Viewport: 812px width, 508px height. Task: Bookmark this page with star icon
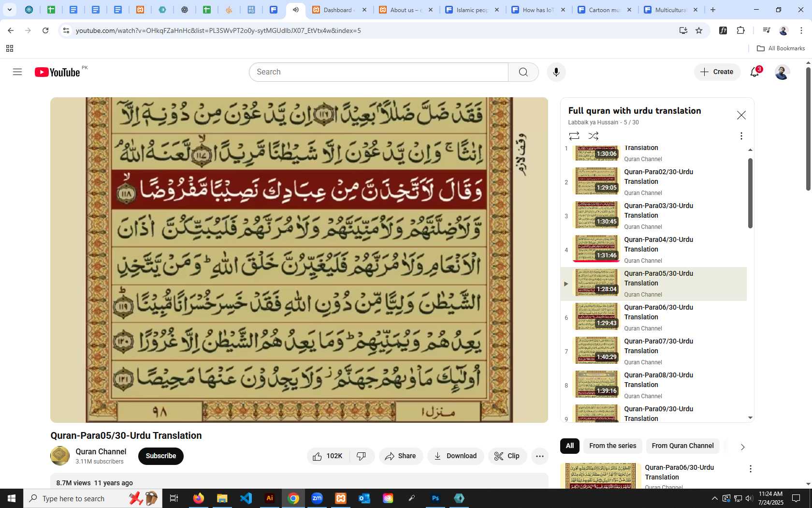(699, 30)
